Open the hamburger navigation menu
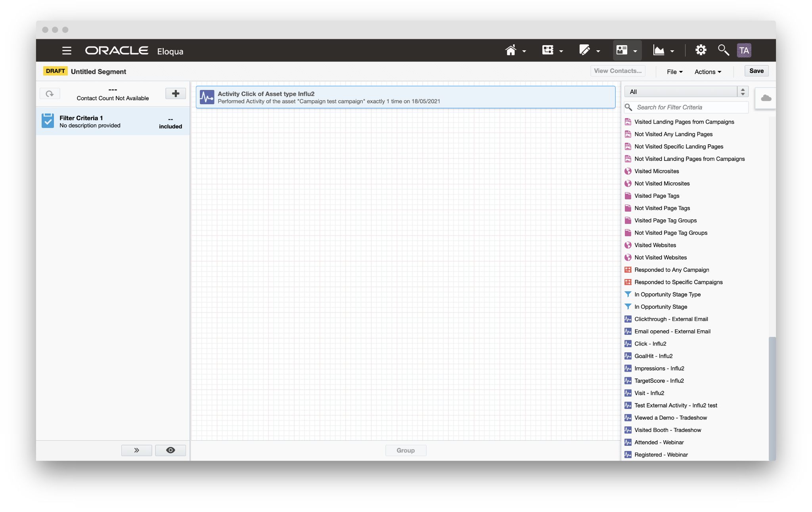Viewport: 812px width, 512px height. [x=67, y=51]
